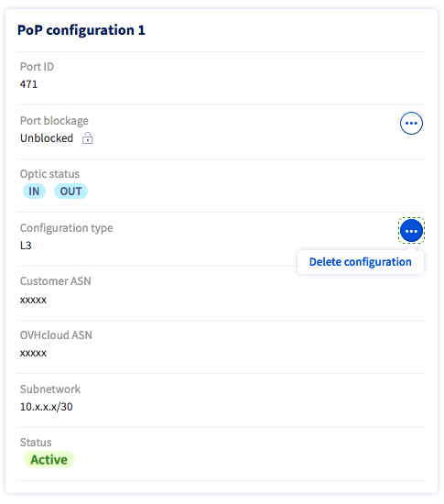This screenshot has height=504, width=444.
Task: Open Port blockage actions menu
Action: tap(411, 123)
